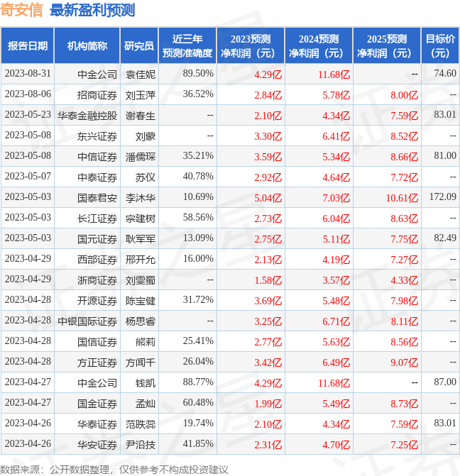This screenshot has width=460, height=476.
Task: Click accuracy value 16.00%
Action: click(x=198, y=259)
